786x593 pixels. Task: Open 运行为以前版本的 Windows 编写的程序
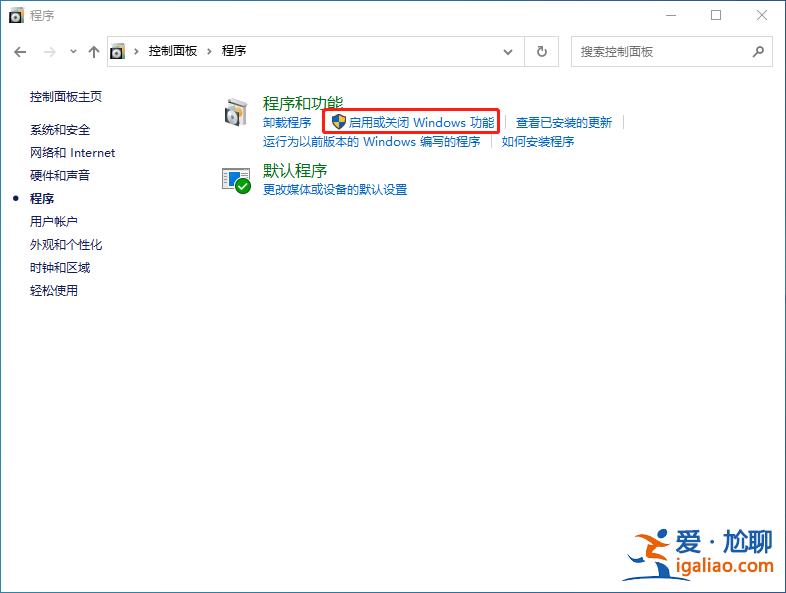371,142
